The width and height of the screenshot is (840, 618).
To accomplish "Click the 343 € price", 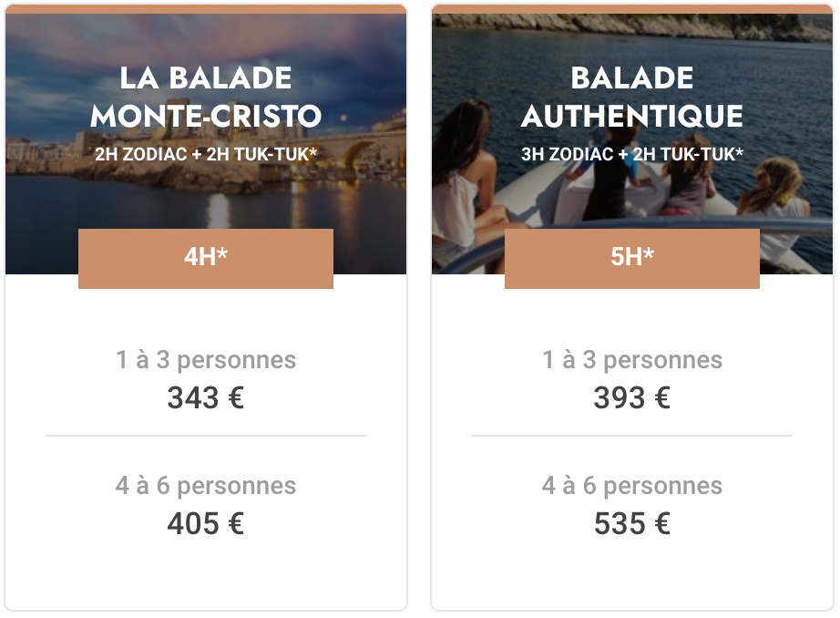I will 206,397.
